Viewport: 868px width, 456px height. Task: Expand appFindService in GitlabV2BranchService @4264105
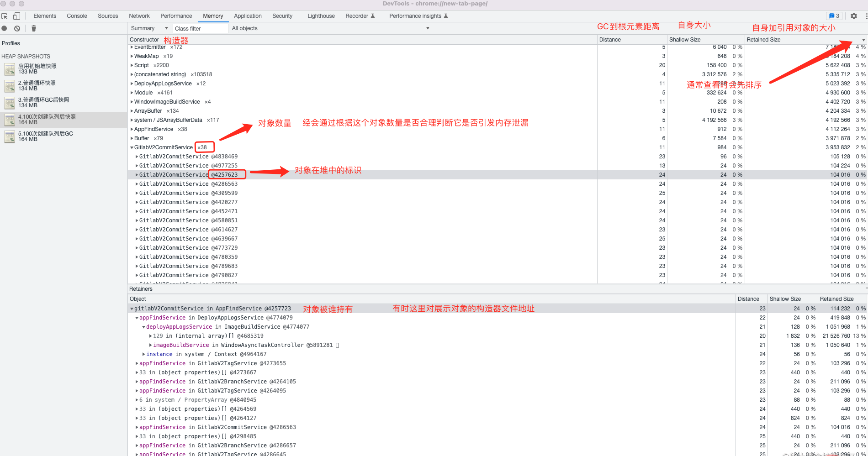click(x=137, y=382)
